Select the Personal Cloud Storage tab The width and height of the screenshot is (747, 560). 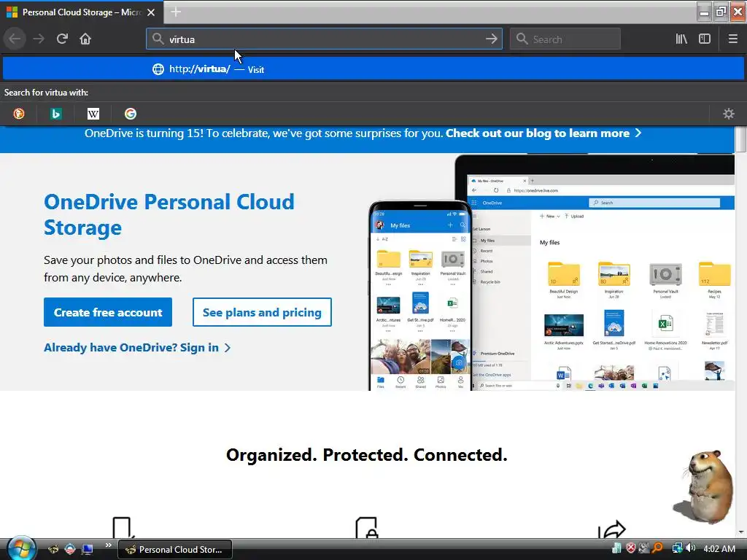coord(81,12)
